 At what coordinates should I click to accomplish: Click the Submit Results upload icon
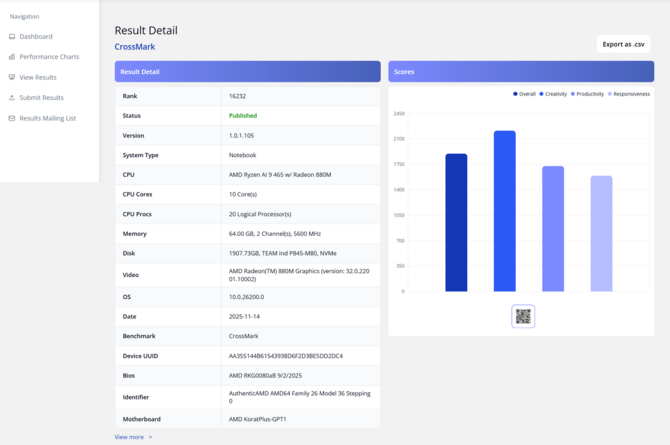coord(12,98)
